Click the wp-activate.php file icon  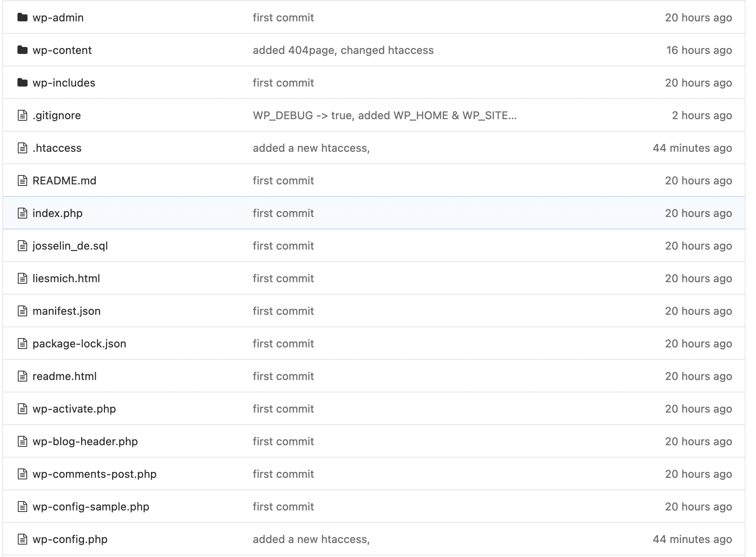click(22, 409)
